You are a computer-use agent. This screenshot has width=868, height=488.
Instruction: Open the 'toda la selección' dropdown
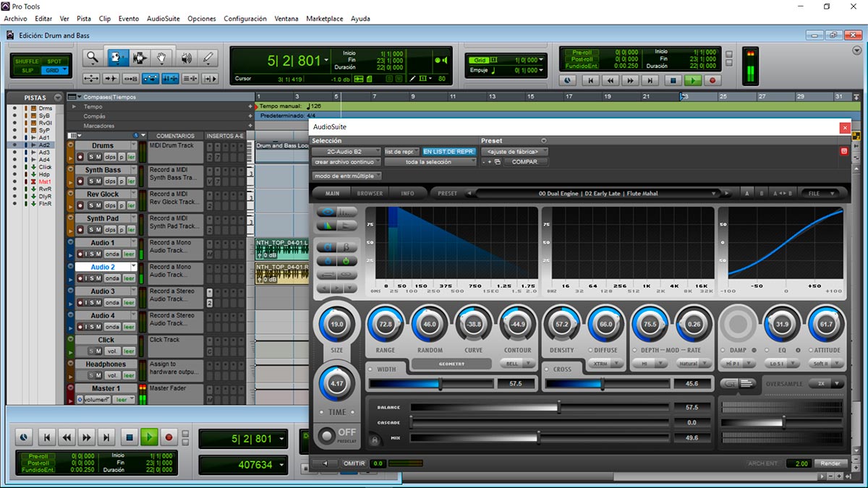pos(430,162)
